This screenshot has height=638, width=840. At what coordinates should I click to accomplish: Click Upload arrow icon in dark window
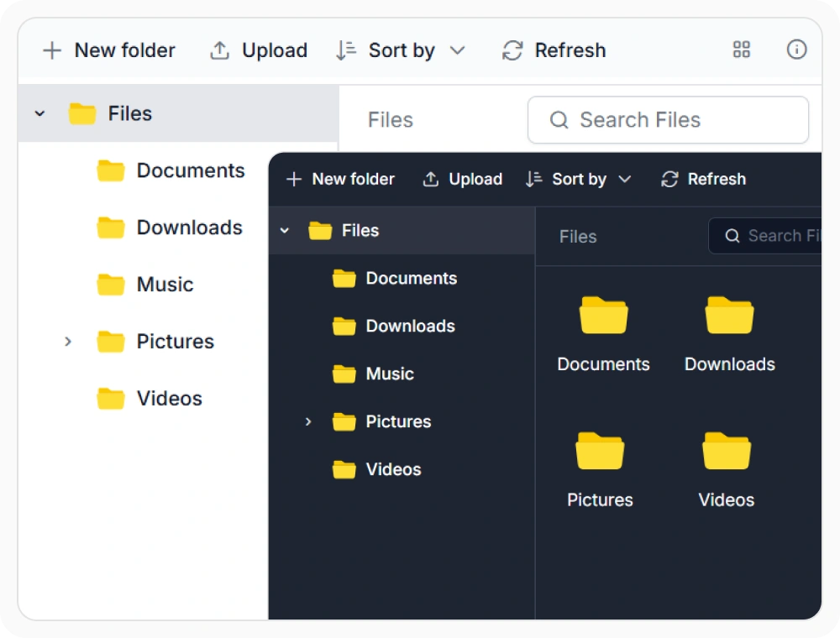pyautogui.click(x=431, y=179)
